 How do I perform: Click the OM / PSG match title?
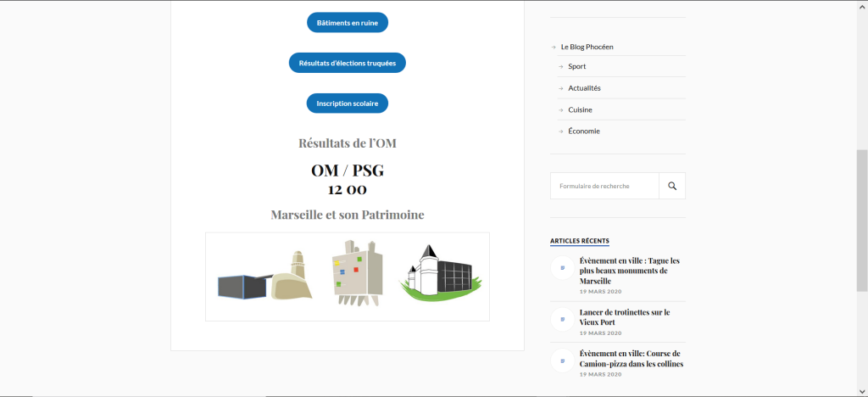[348, 171]
